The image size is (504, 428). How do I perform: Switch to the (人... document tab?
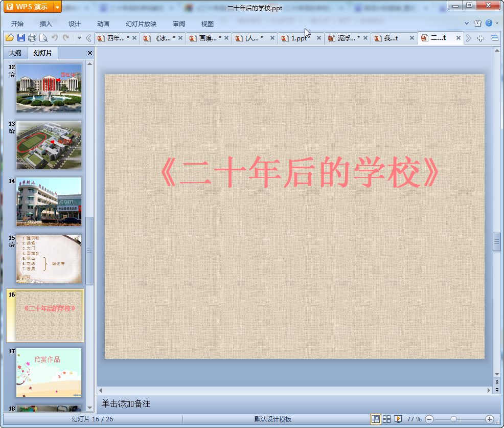[252, 38]
